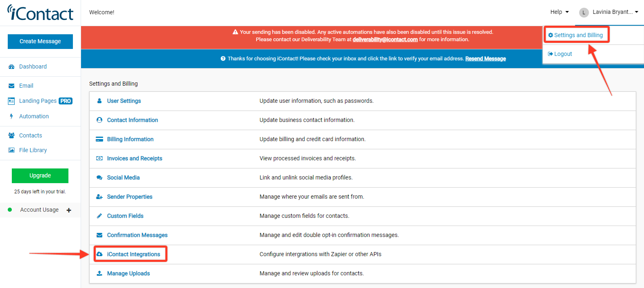The height and width of the screenshot is (288, 644).
Task: Click 'Link and unlink social media profiles.' text
Action: tap(306, 177)
